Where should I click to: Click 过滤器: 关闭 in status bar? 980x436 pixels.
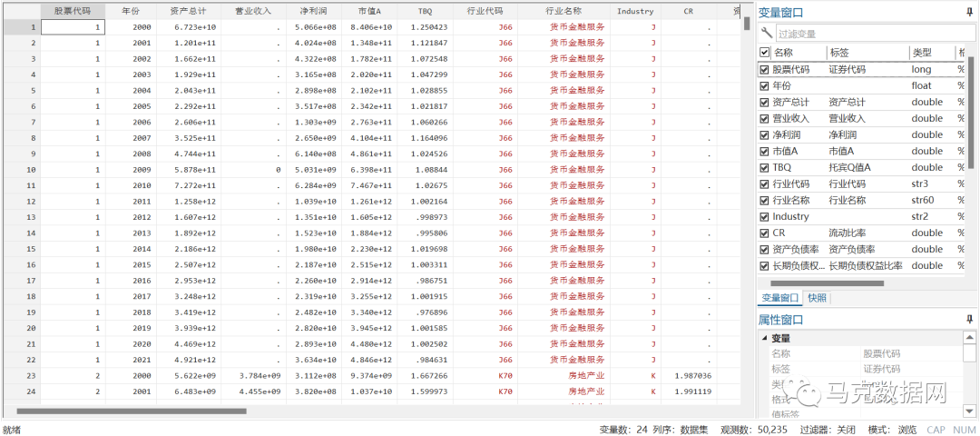(x=828, y=430)
